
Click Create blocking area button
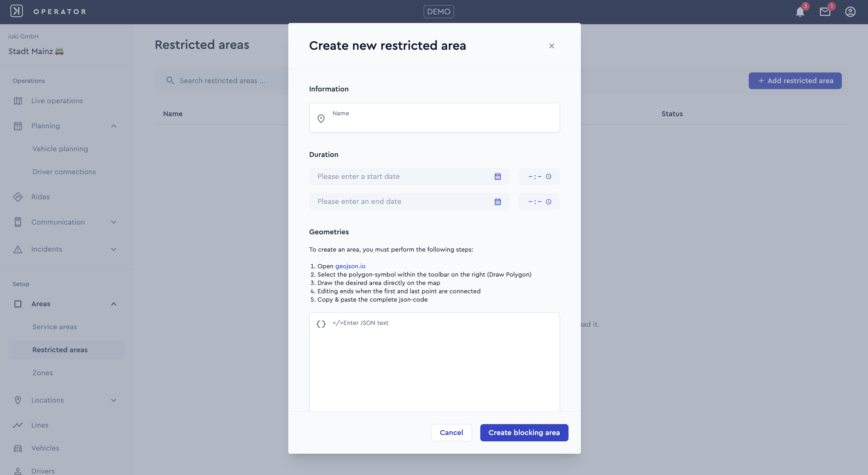coord(524,433)
